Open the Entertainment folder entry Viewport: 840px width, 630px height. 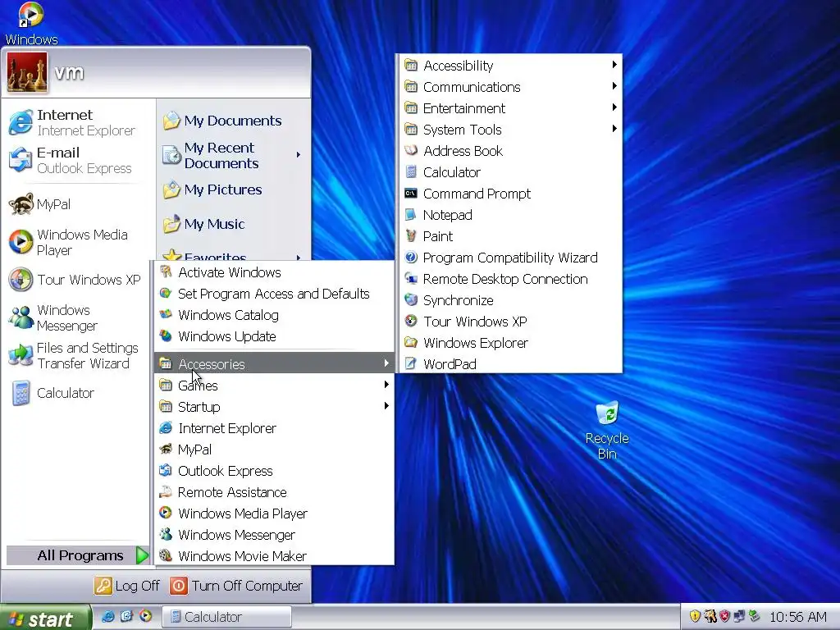[510, 108]
